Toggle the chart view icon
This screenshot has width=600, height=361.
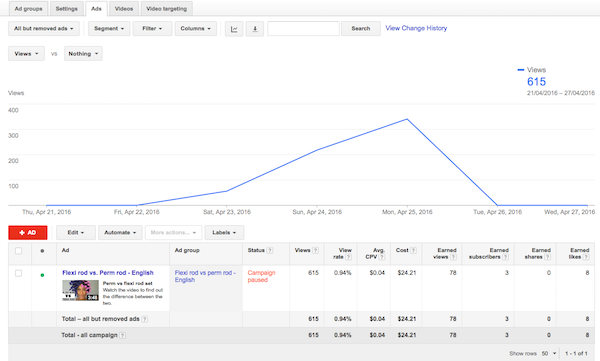[x=234, y=29]
